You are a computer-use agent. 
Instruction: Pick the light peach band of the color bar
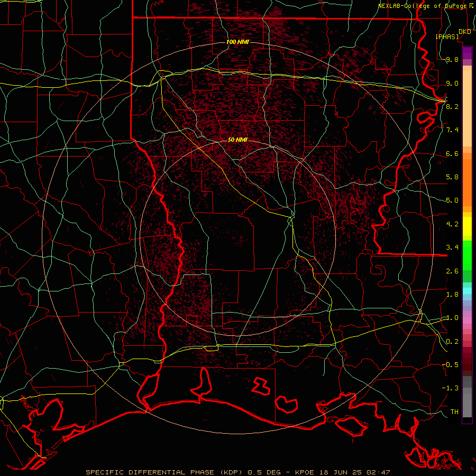467,108
